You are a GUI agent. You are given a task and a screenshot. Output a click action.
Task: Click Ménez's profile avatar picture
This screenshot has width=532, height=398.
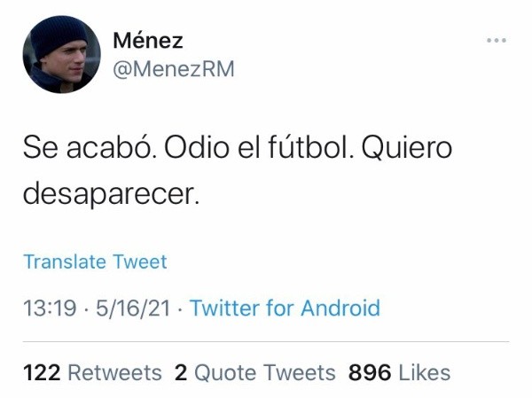(61, 54)
